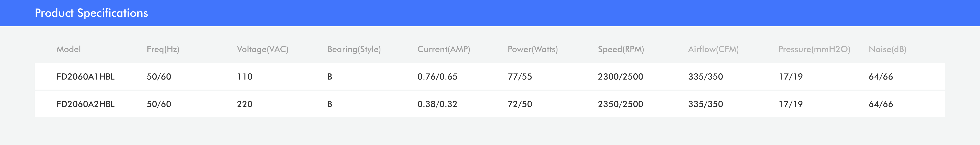Click the Product Specifications heading

point(91,13)
